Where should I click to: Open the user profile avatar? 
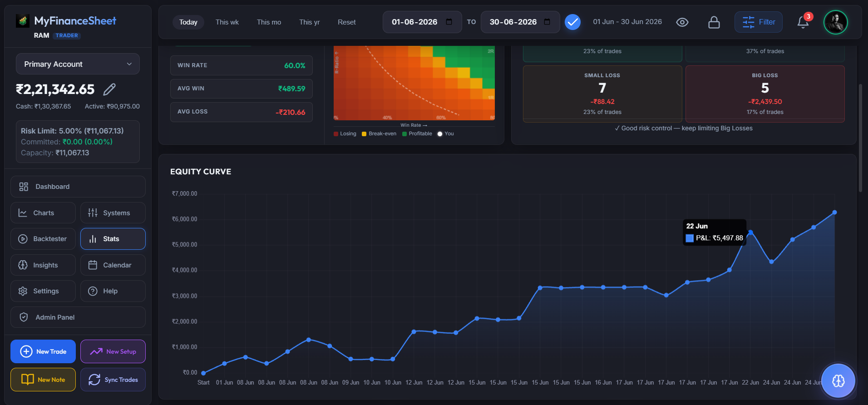tap(836, 22)
